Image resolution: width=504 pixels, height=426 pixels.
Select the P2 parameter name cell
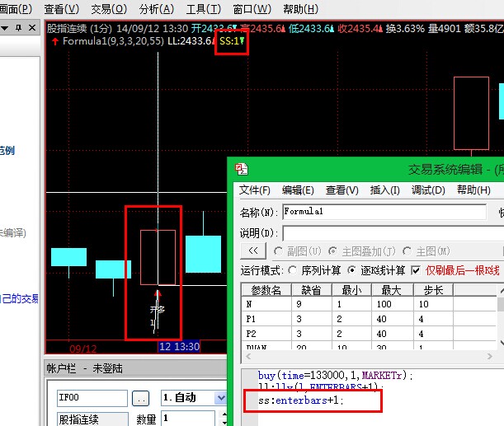[x=266, y=334]
